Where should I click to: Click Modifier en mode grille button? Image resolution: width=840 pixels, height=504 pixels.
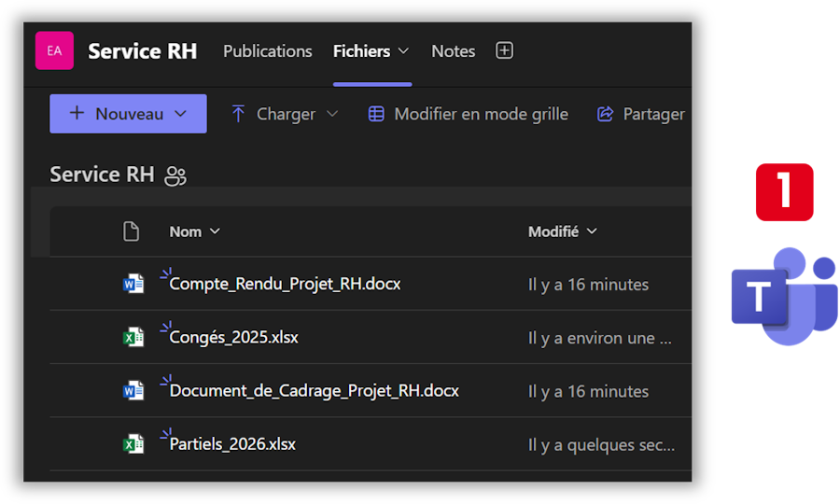[481, 114]
